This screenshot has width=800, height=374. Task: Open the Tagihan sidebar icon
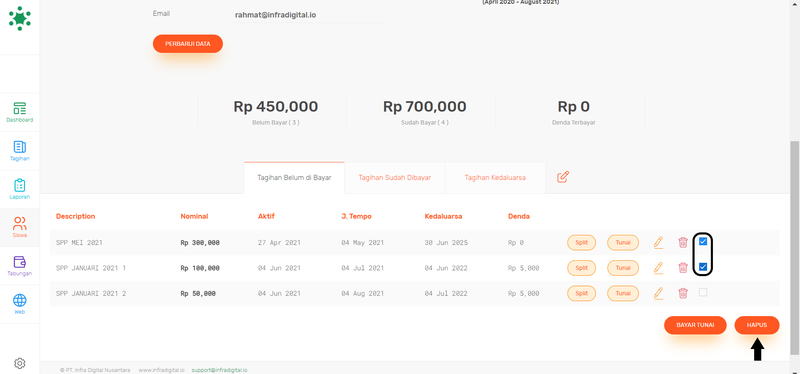(x=20, y=151)
